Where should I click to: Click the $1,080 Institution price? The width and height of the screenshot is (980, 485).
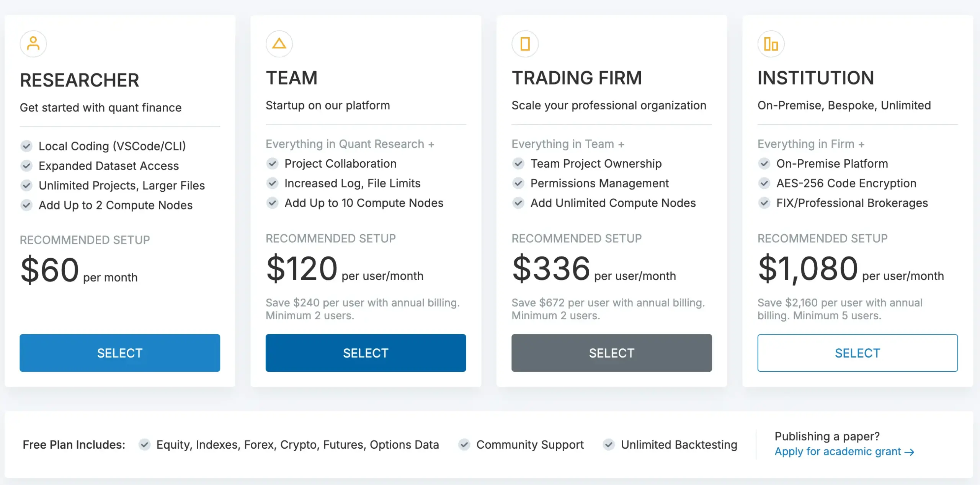click(808, 269)
